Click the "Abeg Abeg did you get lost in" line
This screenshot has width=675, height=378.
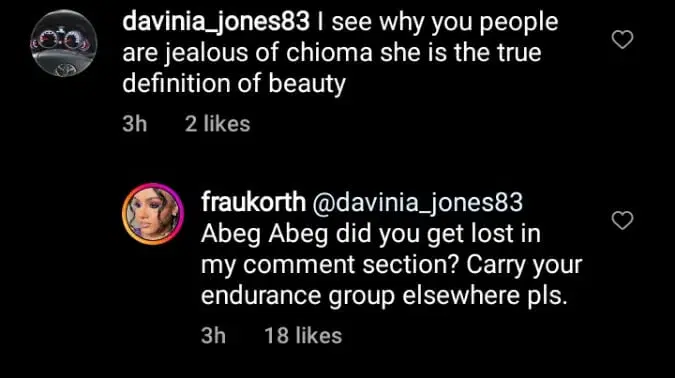tap(371, 234)
